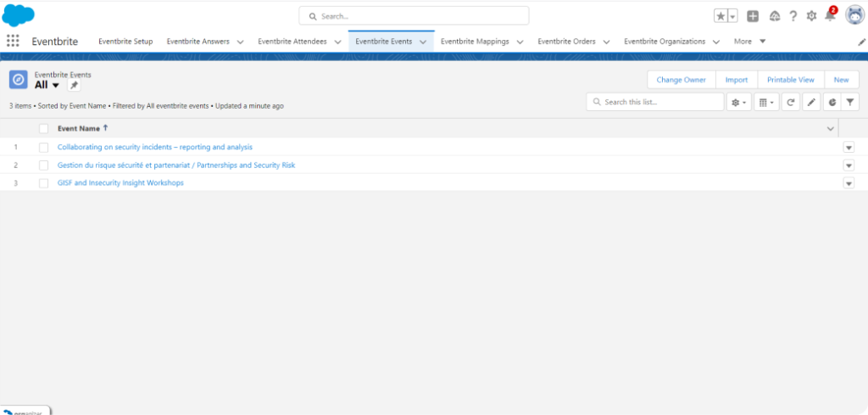Refresh the list view
868x415 pixels.
coord(791,102)
